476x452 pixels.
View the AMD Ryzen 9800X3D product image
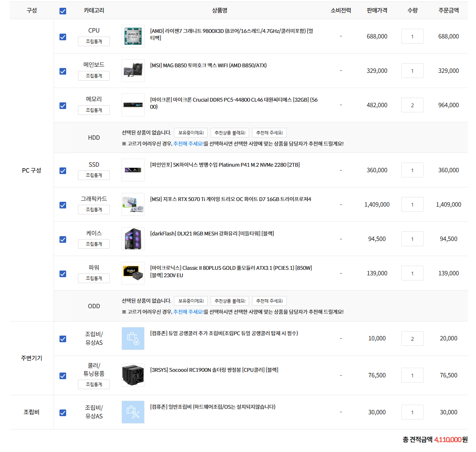tap(133, 36)
